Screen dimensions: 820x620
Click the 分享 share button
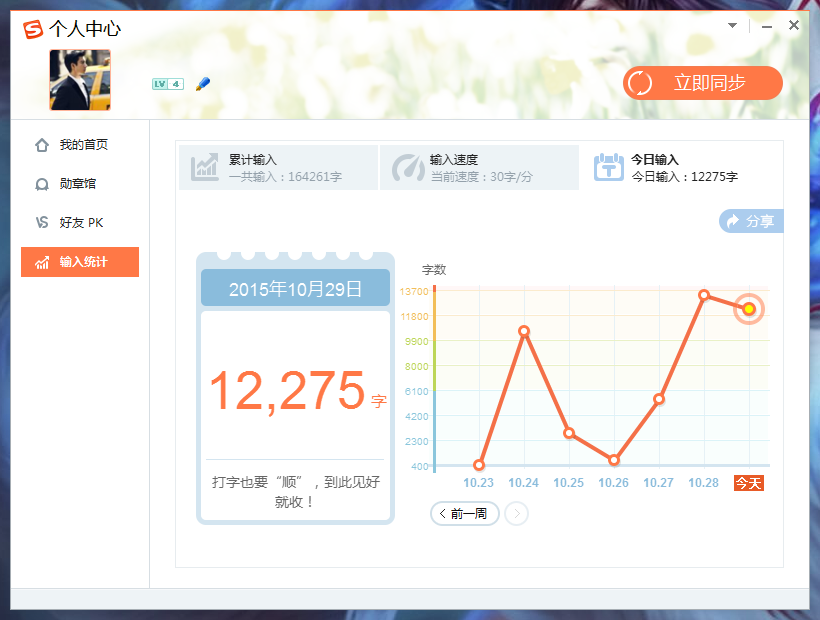coord(751,221)
